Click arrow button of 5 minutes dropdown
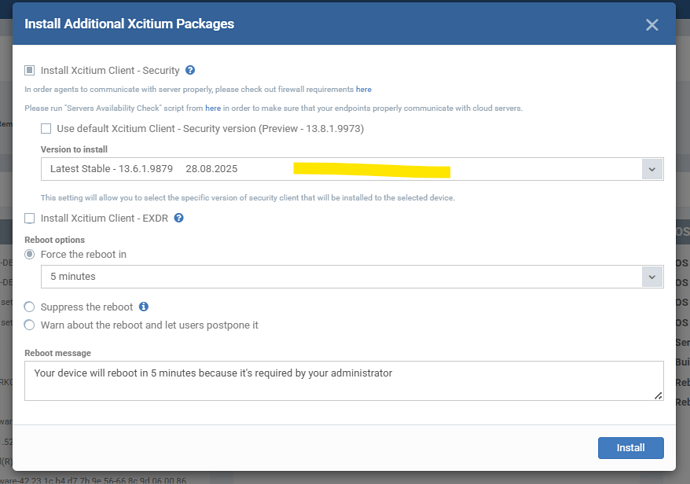This screenshot has height=484, width=690. coord(652,277)
